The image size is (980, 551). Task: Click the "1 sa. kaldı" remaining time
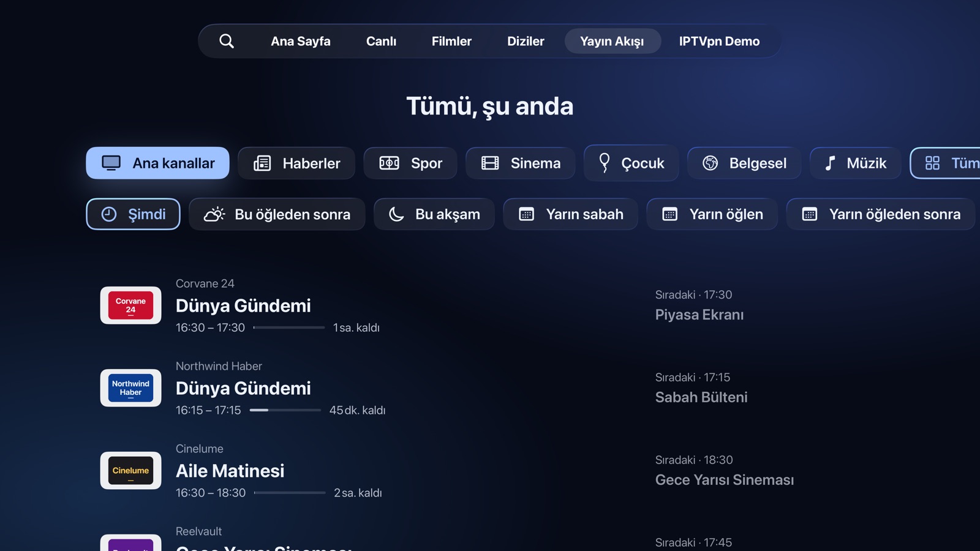point(356,328)
